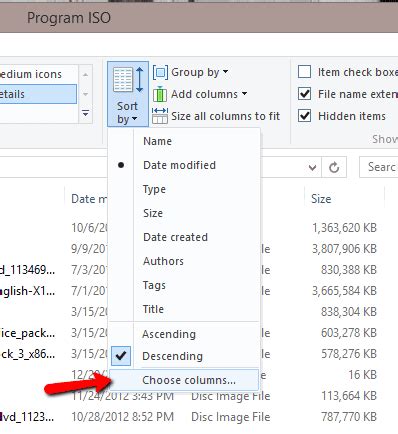Viewport: 398px width, 434px height.
Task: Expand layout gallery more button
Action: point(86,113)
